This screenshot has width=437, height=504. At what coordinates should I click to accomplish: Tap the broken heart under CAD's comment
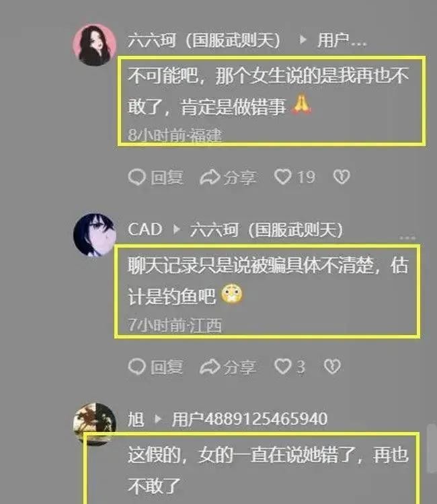pos(332,367)
